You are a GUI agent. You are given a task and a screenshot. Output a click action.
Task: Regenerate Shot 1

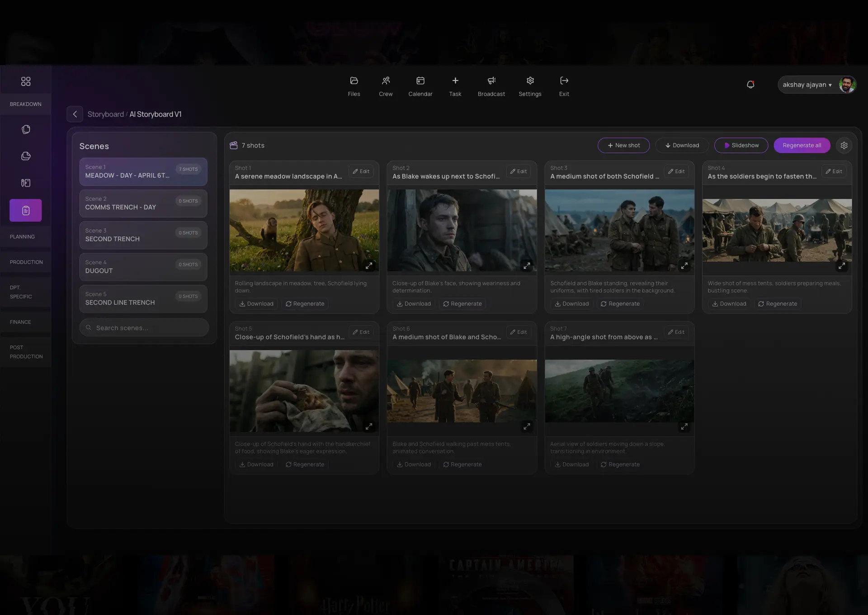305,304
